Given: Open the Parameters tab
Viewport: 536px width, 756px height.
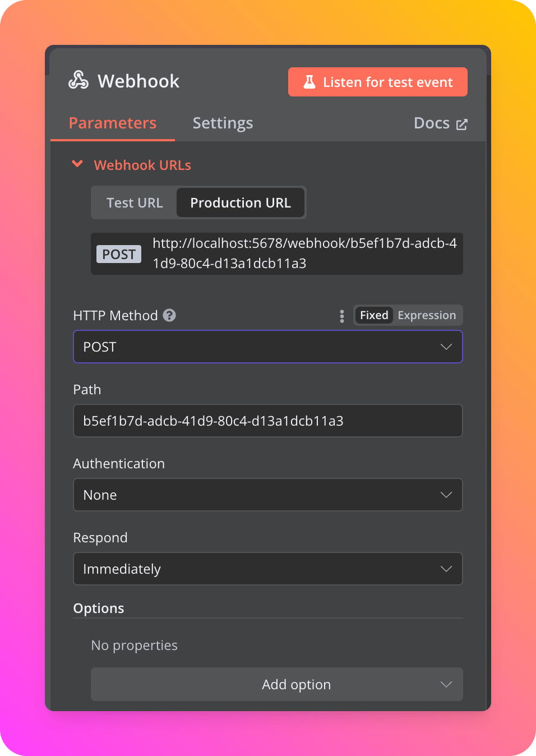Looking at the screenshot, I should coord(113,123).
